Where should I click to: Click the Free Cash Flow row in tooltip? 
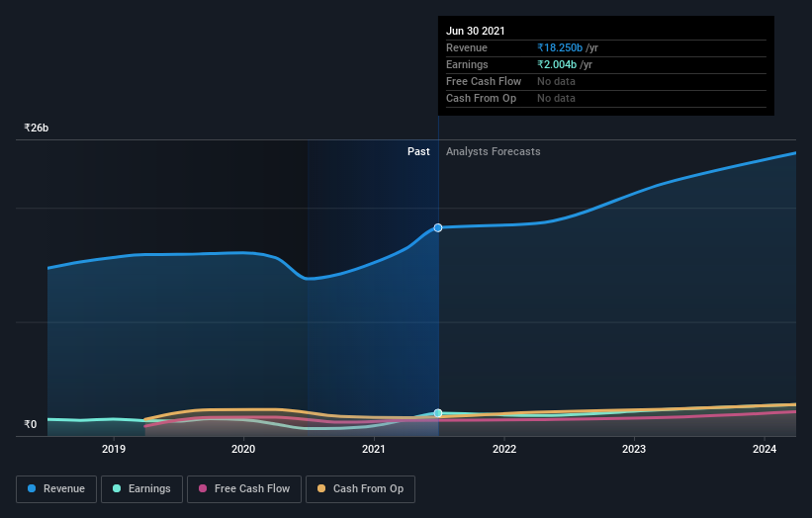(x=606, y=82)
